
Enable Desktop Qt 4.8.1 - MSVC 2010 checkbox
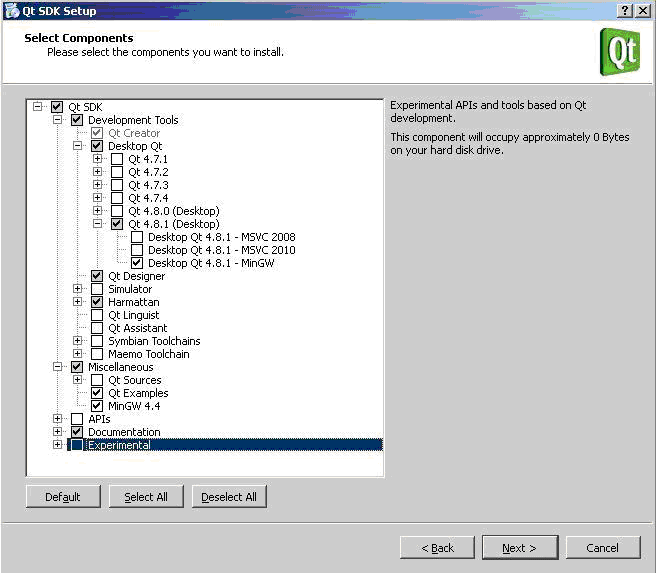pos(137,250)
